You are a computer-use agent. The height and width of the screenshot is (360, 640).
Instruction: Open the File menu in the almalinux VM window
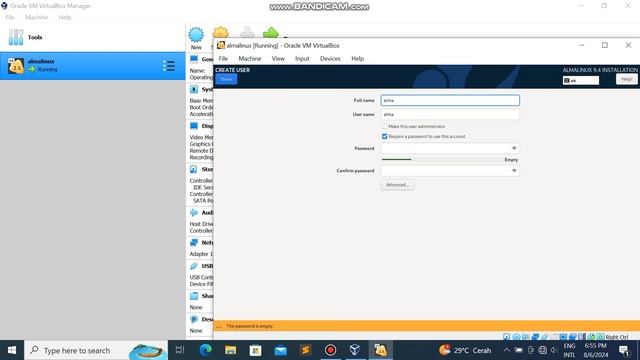[x=223, y=59]
